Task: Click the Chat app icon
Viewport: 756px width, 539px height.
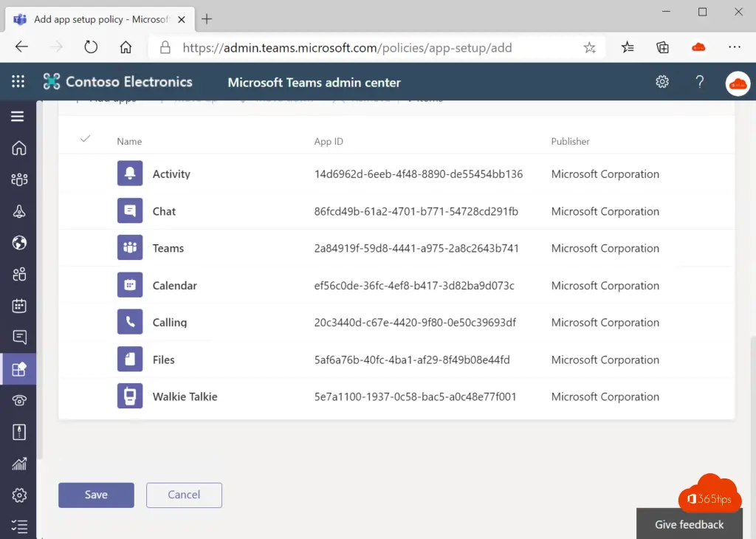Action: pyautogui.click(x=130, y=210)
